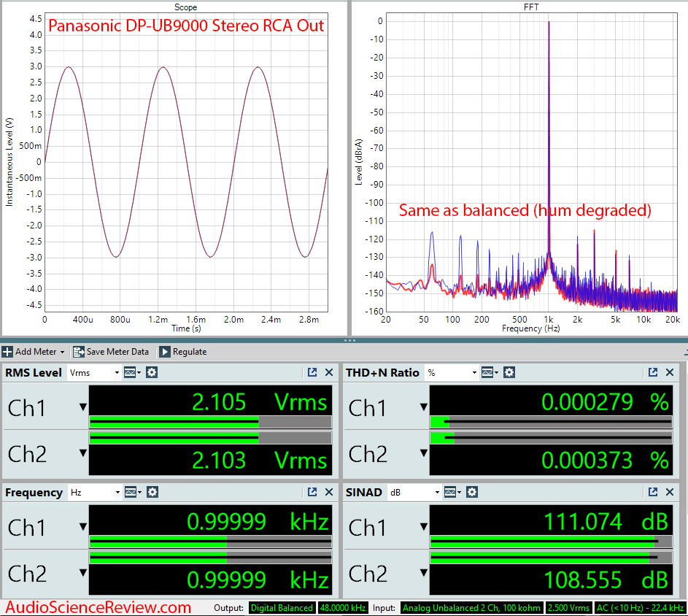This screenshot has height=616, width=688.
Task: Close the SINAD meter panel
Action: point(670,492)
